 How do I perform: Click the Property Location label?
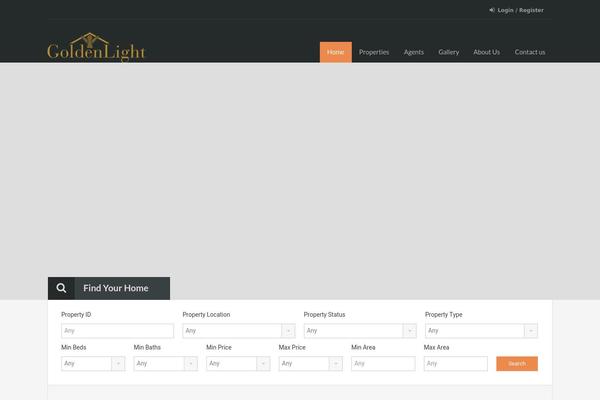tap(206, 315)
